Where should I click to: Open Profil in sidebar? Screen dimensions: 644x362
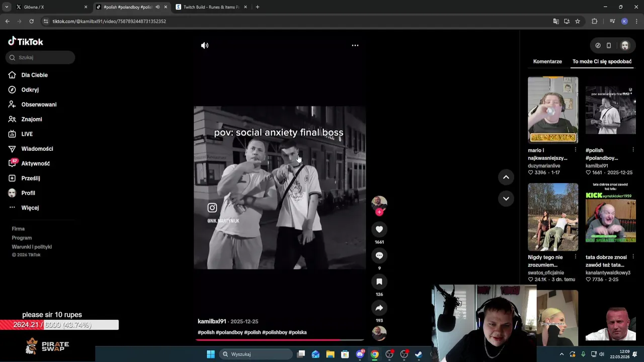click(28, 193)
